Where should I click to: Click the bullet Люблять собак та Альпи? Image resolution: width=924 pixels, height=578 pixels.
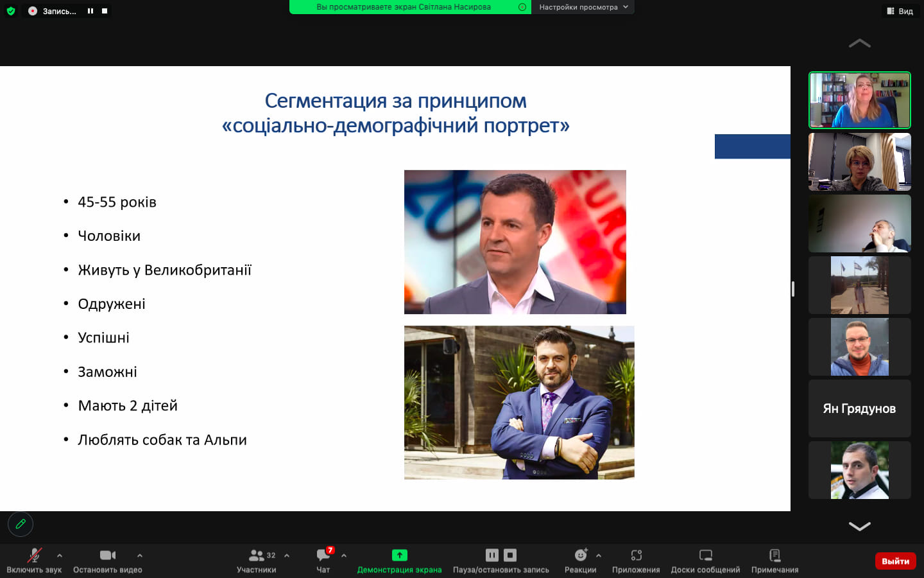click(x=162, y=440)
